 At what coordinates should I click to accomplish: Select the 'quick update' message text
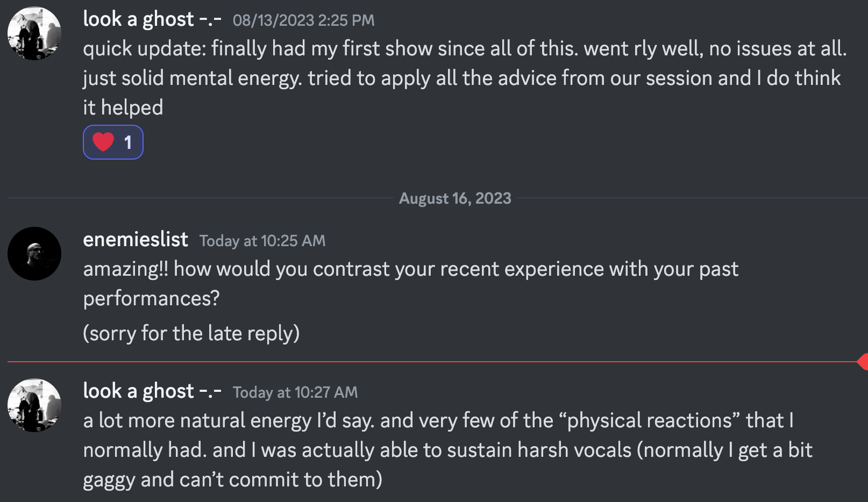tap(465, 78)
